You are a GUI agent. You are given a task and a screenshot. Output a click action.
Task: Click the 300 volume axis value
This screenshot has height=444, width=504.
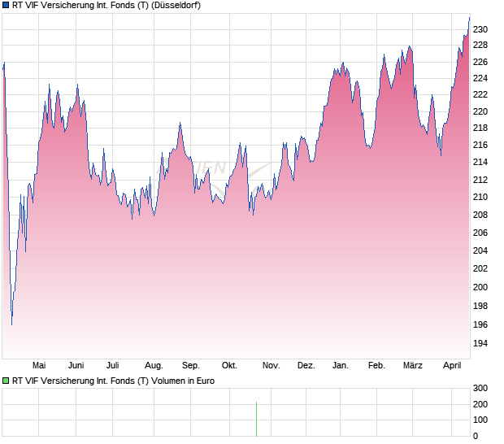click(480, 389)
